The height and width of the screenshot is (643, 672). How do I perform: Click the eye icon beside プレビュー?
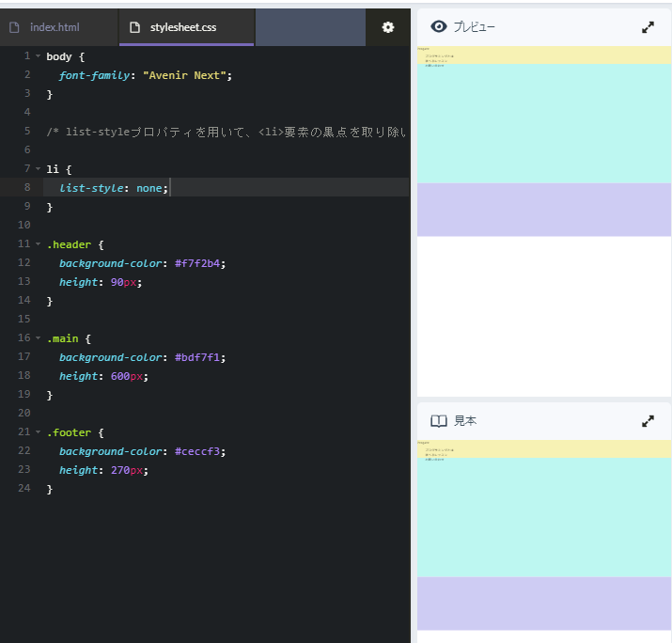click(438, 26)
